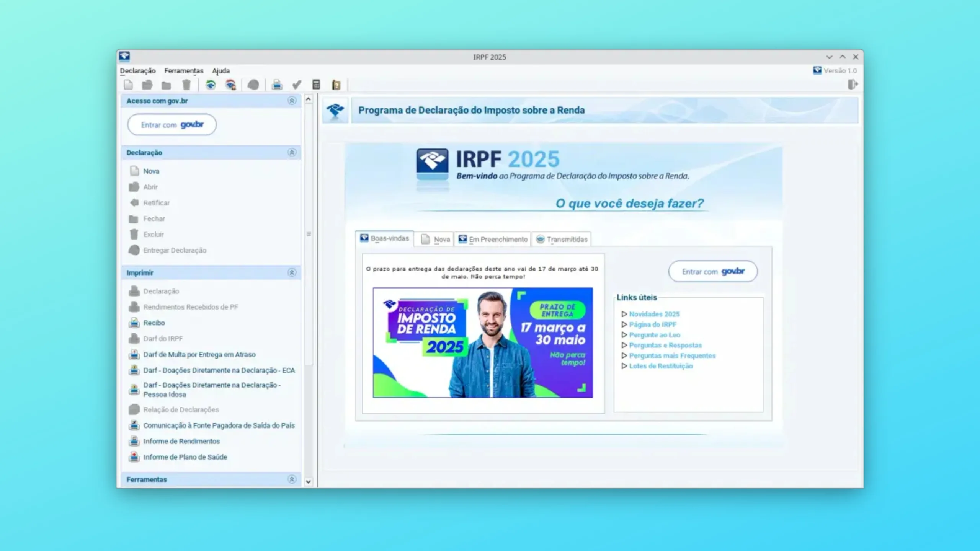
Task: Click the Receita logo icon in header banner
Action: point(335,110)
